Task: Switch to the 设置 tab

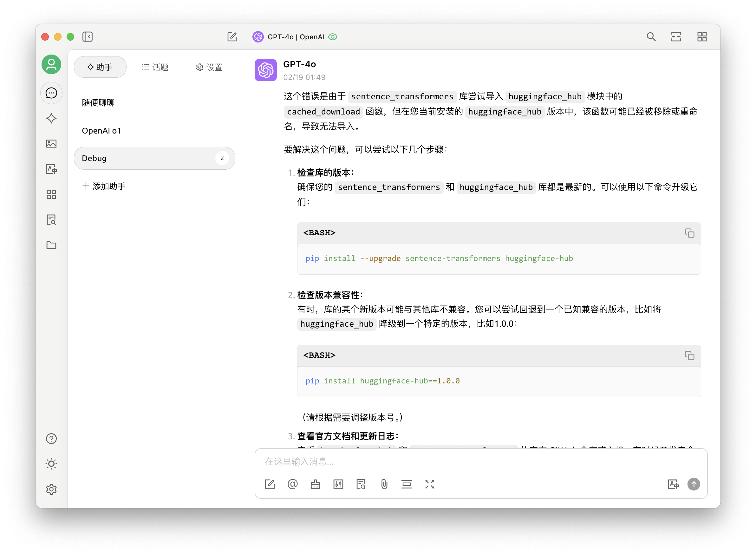Action: pyautogui.click(x=209, y=67)
